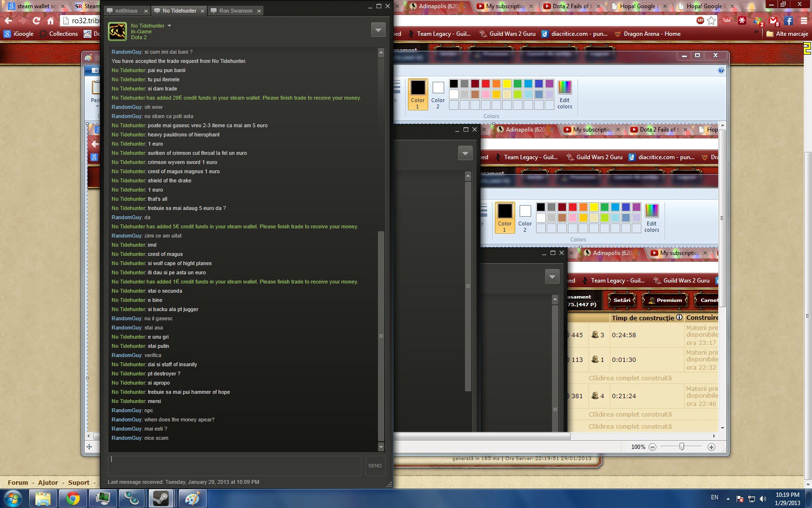Image resolution: width=812 pixels, height=508 pixels.
Task: Open the Facebook extension icon in Chrome toolbar
Action: tap(789, 21)
